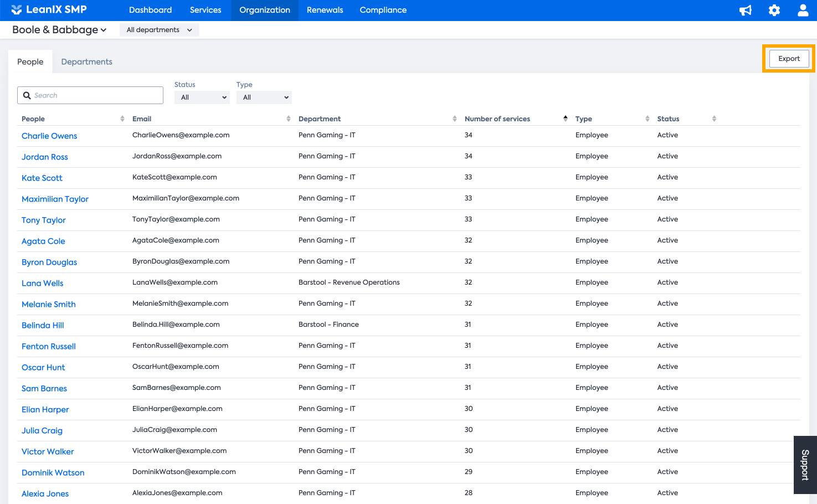Open Dominik Watson profile link

pos(53,472)
